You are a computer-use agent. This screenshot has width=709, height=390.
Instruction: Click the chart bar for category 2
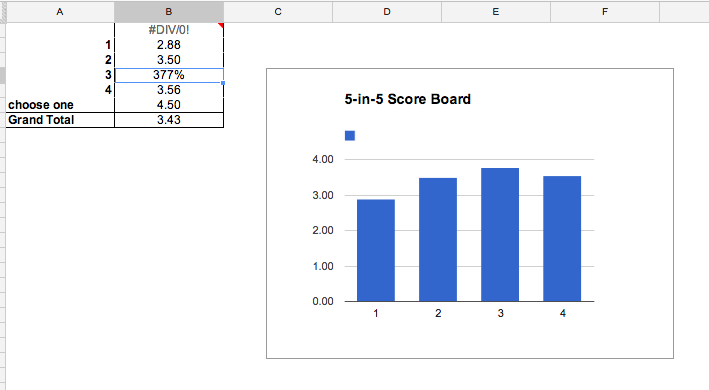(x=438, y=240)
